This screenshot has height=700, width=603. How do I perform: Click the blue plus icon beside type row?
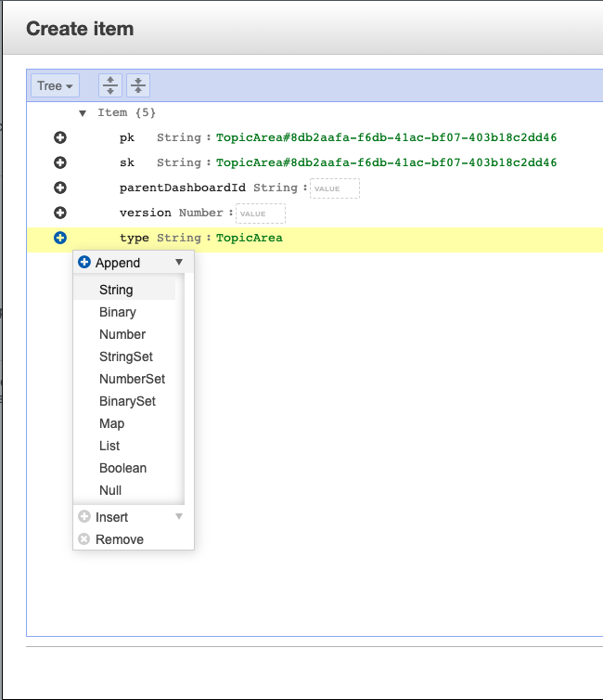pos(60,238)
